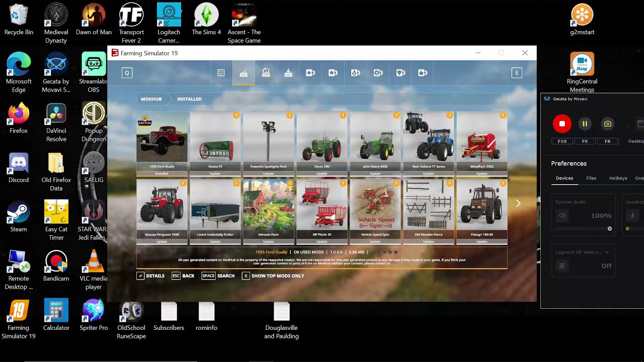Open the latest mods category icon
Viewport: 644px width, 362px height.
point(310,73)
